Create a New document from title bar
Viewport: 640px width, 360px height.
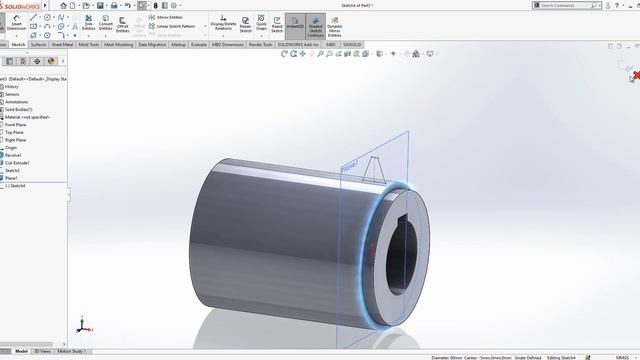(73, 5)
